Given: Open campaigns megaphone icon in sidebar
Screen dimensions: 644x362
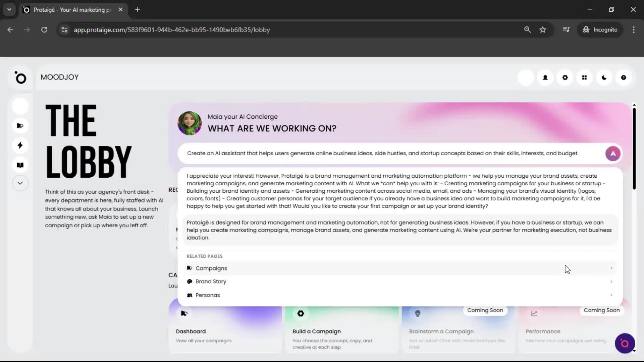Looking at the screenshot, I should [x=20, y=126].
